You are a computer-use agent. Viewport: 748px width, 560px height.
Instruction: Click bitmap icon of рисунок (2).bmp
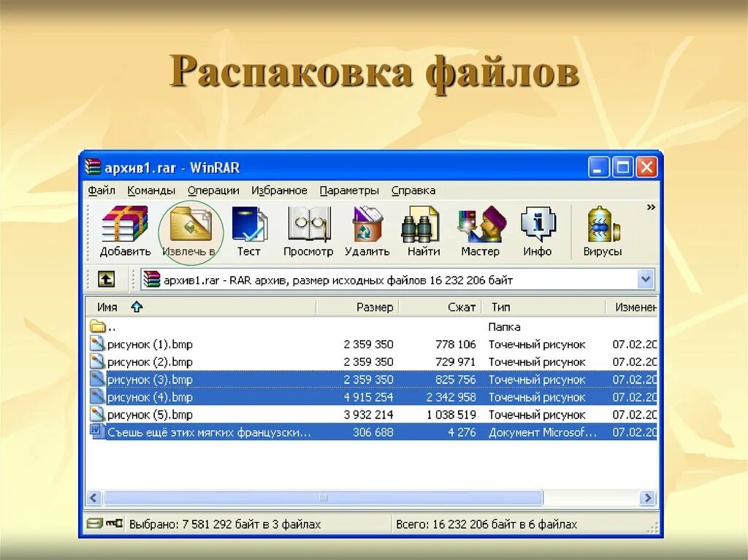click(97, 361)
